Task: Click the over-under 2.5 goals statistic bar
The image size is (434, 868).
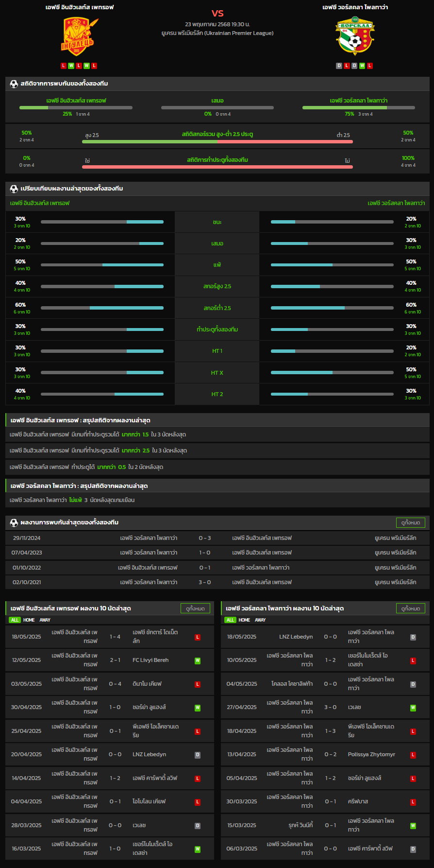Action: click(x=217, y=142)
